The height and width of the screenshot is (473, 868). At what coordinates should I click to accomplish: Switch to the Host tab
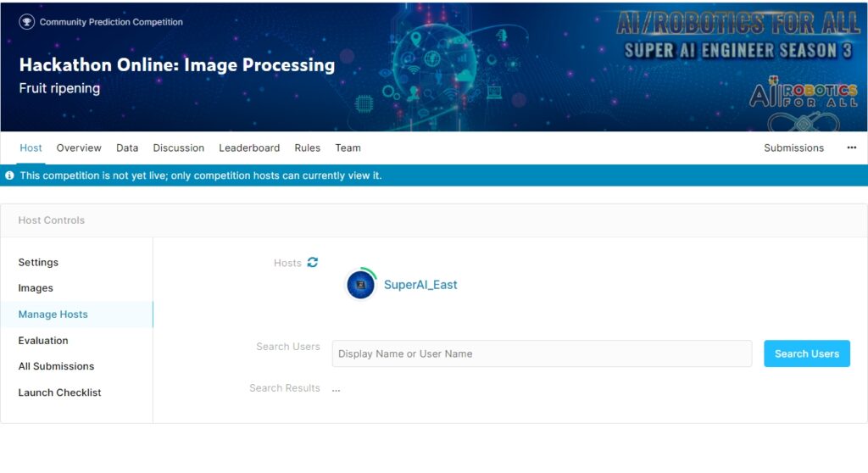pos(31,147)
